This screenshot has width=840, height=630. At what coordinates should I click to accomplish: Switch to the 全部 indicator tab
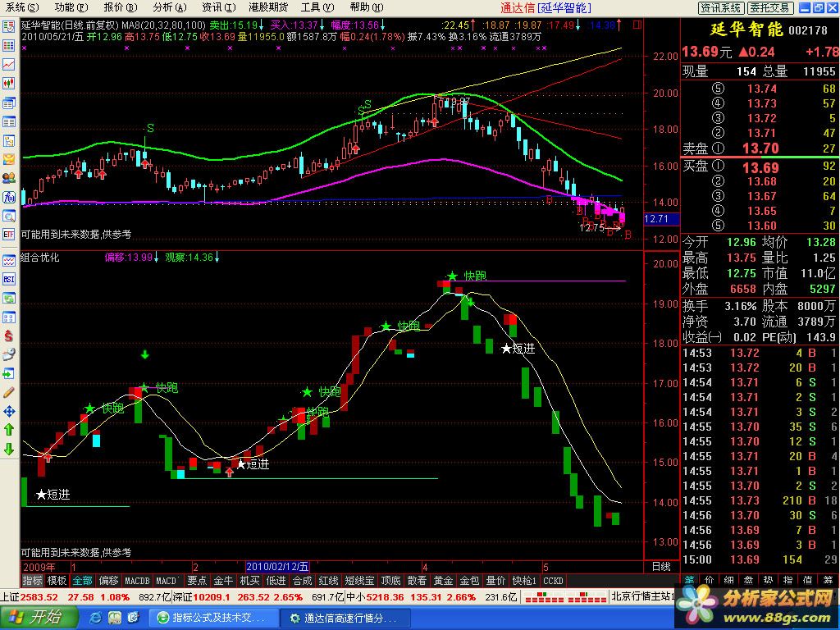coord(83,581)
